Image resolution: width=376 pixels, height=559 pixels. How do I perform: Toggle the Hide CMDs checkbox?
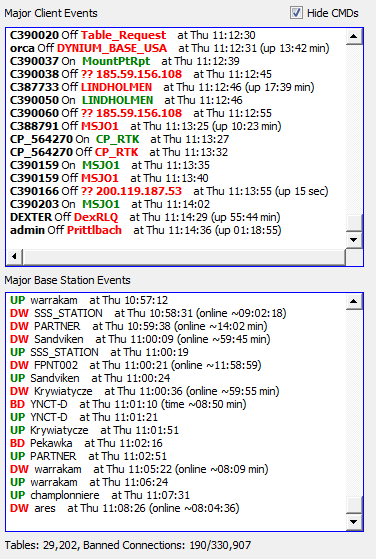pyautogui.click(x=296, y=13)
